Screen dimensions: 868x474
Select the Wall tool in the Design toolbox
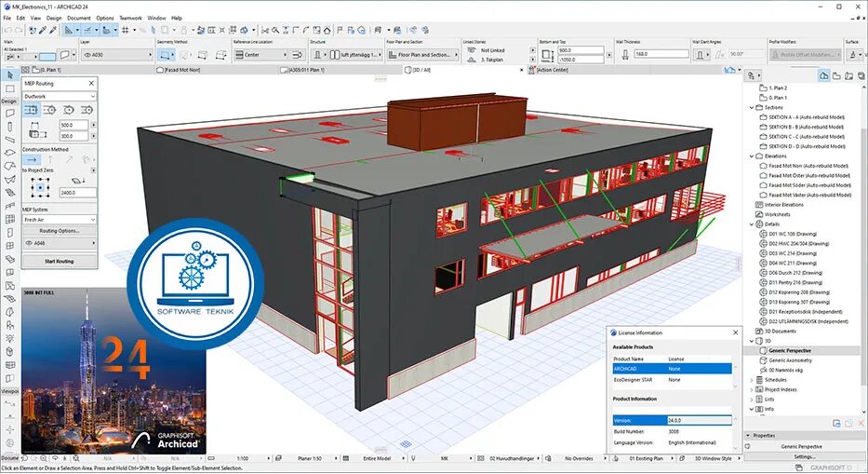click(x=10, y=113)
